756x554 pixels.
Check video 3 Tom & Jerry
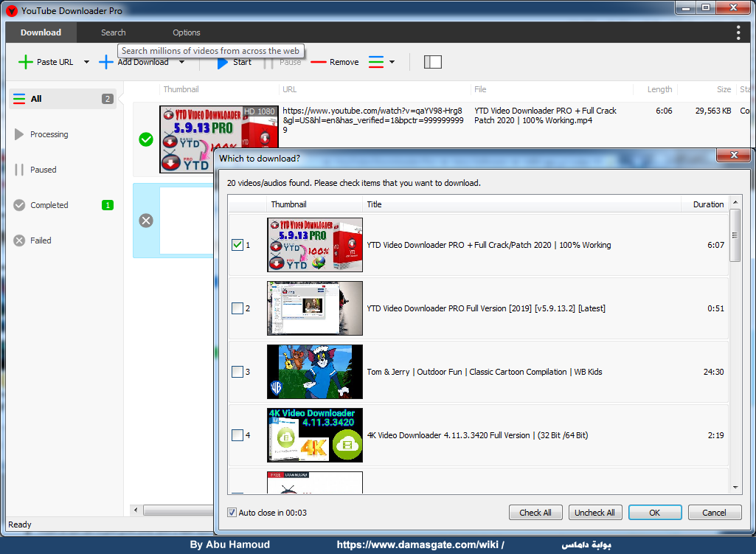click(237, 372)
